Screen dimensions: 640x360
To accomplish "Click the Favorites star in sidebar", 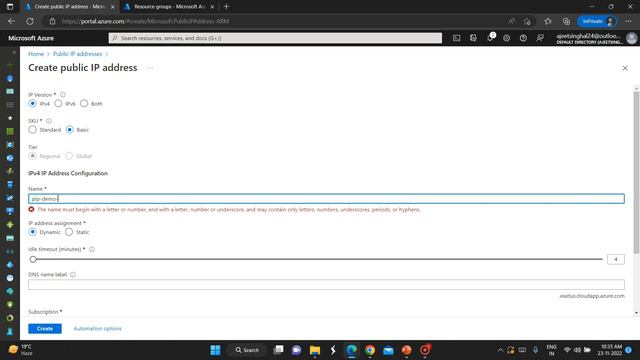I will 10,118.
